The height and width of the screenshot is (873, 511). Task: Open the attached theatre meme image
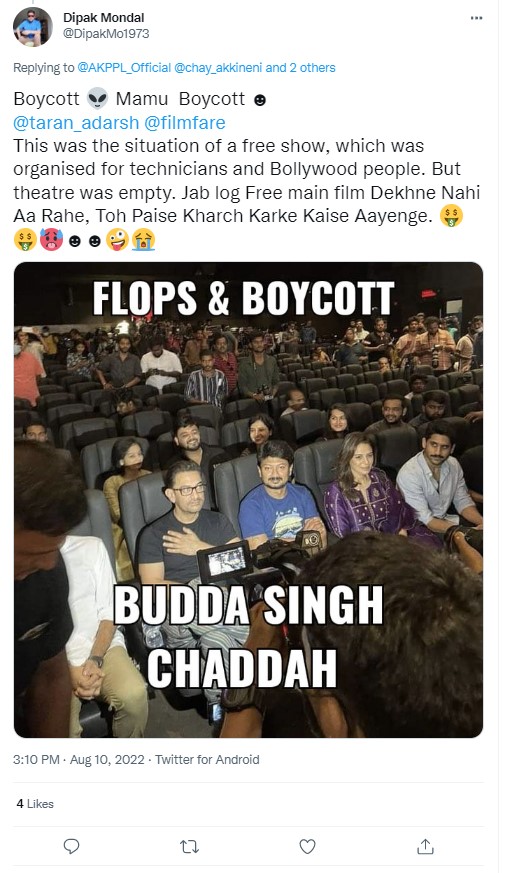click(x=248, y=499)
